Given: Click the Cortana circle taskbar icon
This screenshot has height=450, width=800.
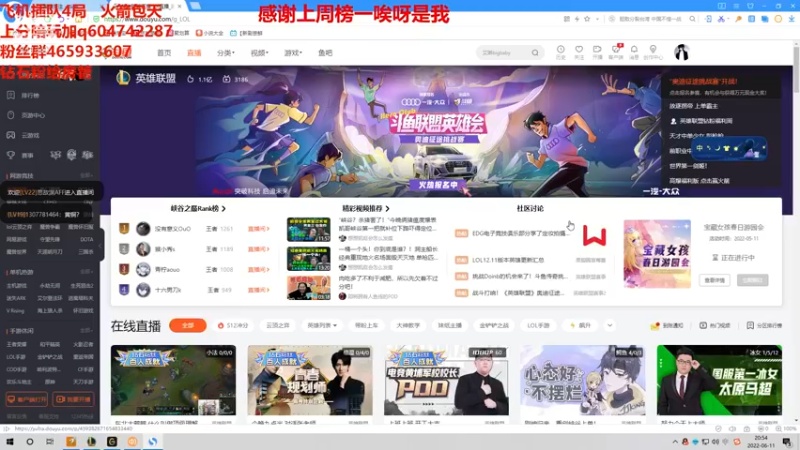Looking at the screenshot, I should (30, 441).
